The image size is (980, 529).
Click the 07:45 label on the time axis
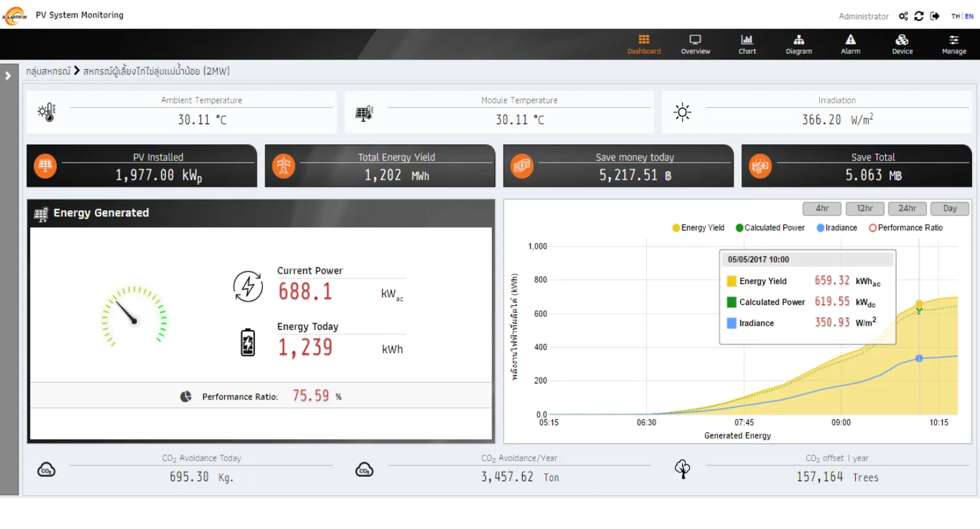click(744, 423)
